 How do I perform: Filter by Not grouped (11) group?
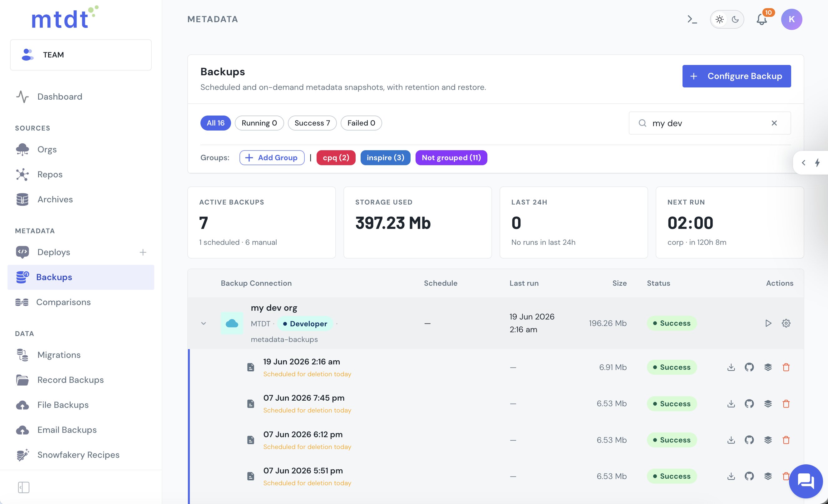[451, 158]
